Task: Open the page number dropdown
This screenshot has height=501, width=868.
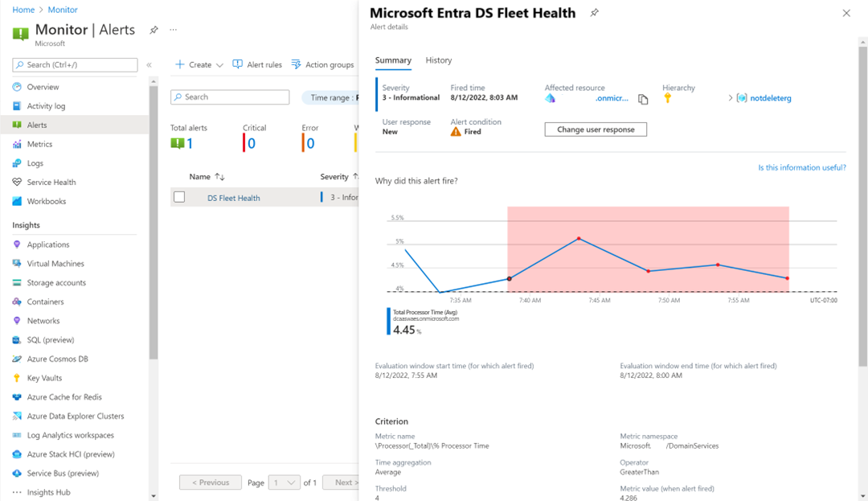Action: point(285,483)
